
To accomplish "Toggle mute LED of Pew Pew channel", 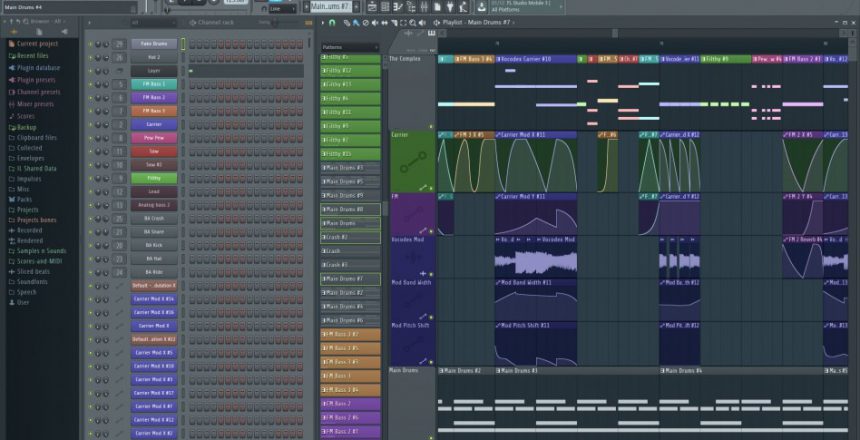I will [x=90, y=138].
